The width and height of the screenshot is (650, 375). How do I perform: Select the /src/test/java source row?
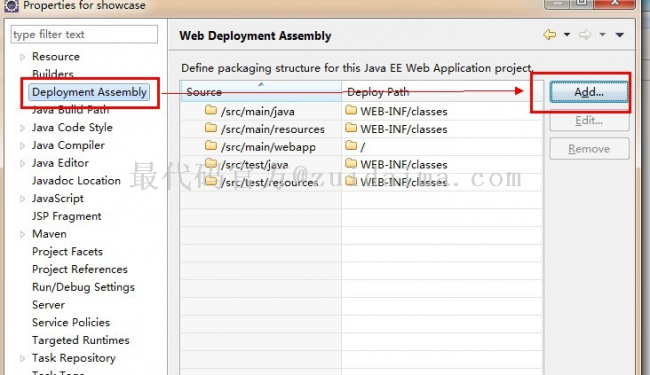261,165
